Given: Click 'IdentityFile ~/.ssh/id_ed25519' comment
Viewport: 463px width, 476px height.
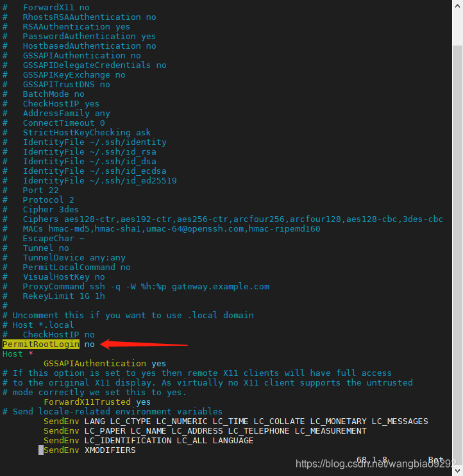Looking at the screenshot, I should tap(90, 181).
